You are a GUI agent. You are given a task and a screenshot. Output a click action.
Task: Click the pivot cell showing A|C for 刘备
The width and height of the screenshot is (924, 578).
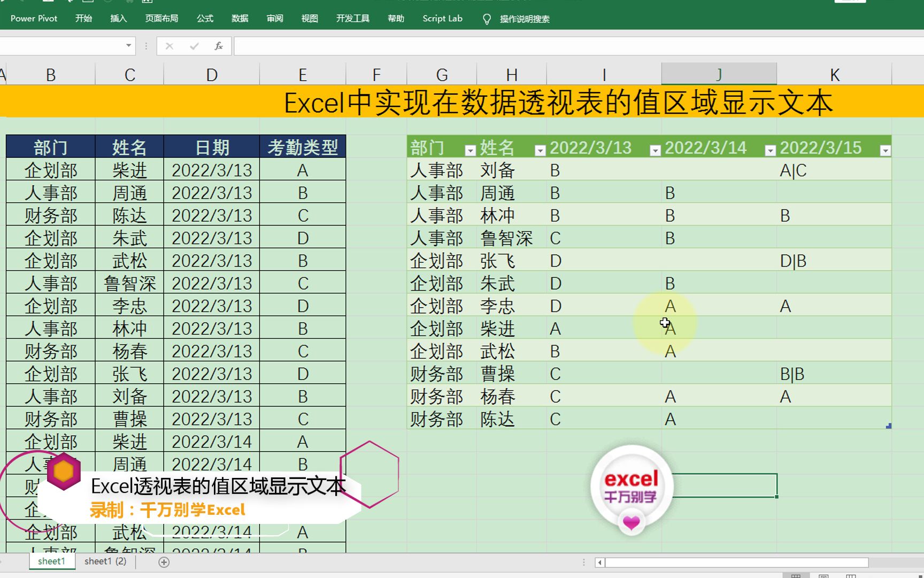click(x=834, y=170)
